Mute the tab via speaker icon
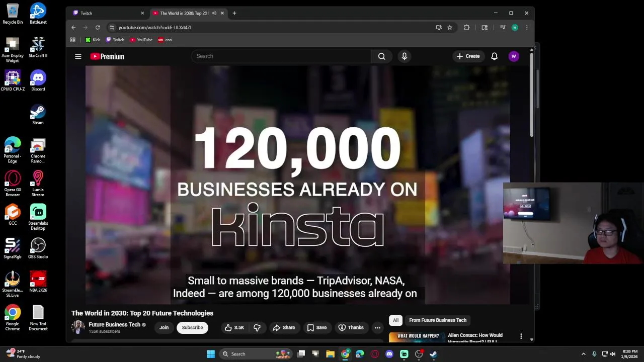Screen dimensions: 644x362 coord(214,13)
